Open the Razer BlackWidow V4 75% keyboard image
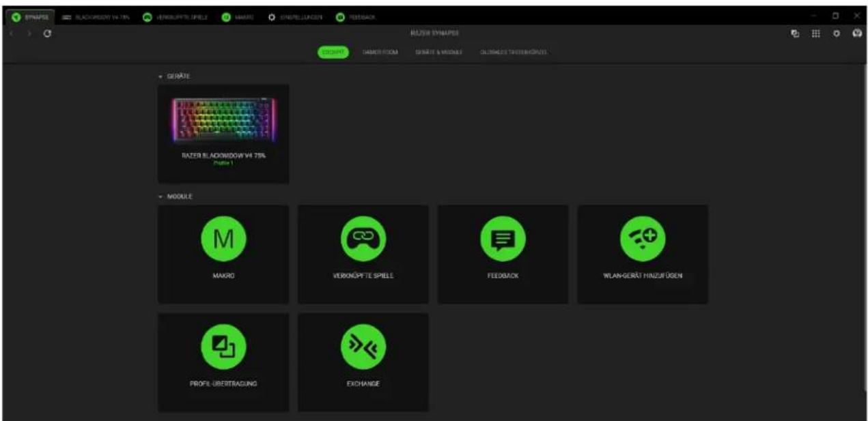 pos(223,120)
